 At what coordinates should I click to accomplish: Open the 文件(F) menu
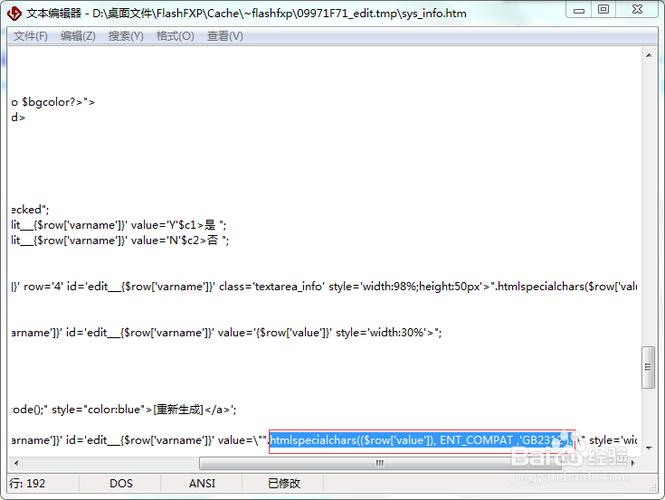30,36
